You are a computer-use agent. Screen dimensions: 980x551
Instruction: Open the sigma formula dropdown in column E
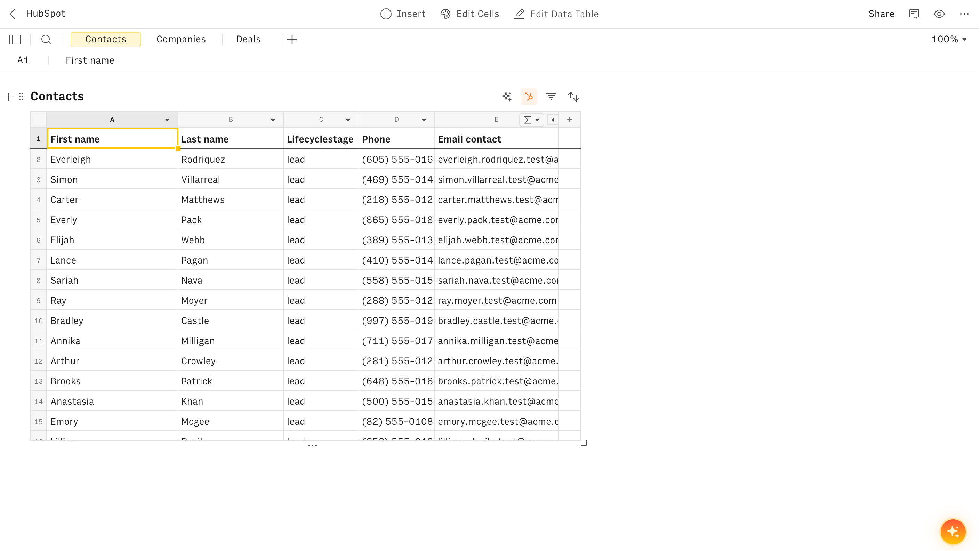[531, 120]
